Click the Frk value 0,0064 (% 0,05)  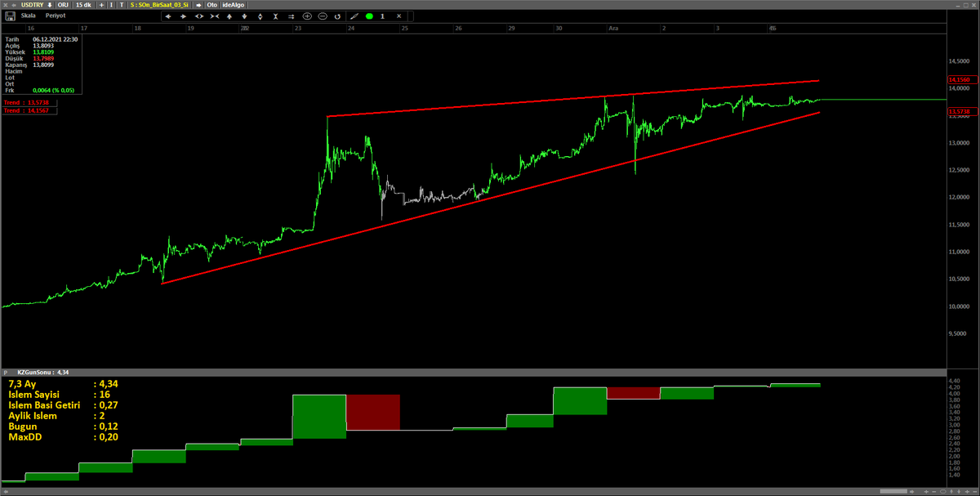(53, 91)
